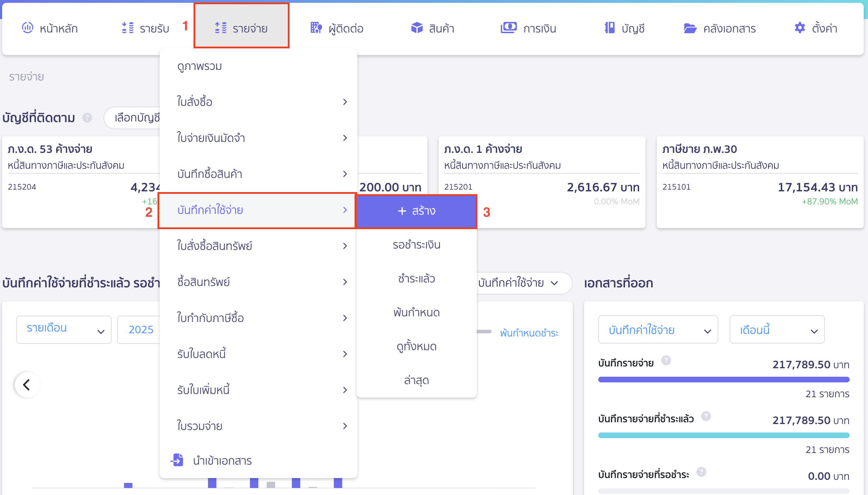Select ชำระแล้ว in the submenu
The image size is (868, 495).
417,279
